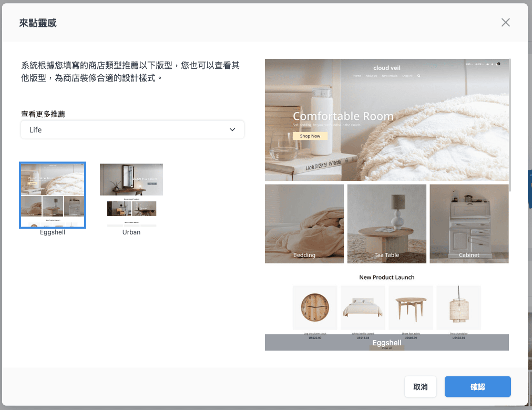Close the inspiration dialog with the X icon
This screenshot has height=410, width=532.
[x=505, y=22]
